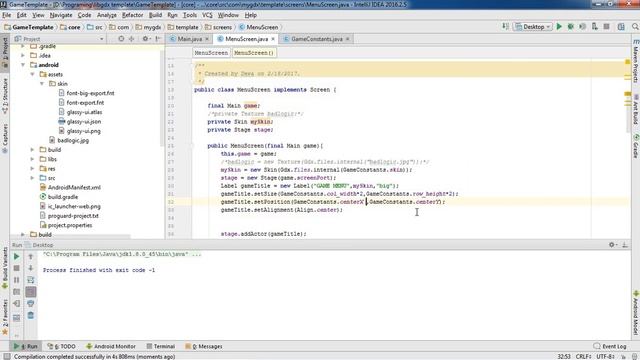Rerun process in Run panel
This screenshot has height=360, width=640.
pyautogui.click(x=16, y=257)
